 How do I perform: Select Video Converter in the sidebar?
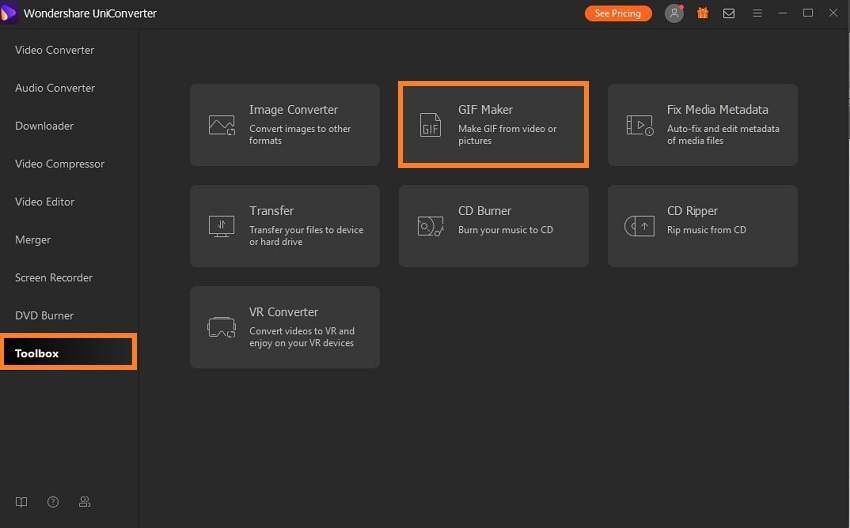55,50
